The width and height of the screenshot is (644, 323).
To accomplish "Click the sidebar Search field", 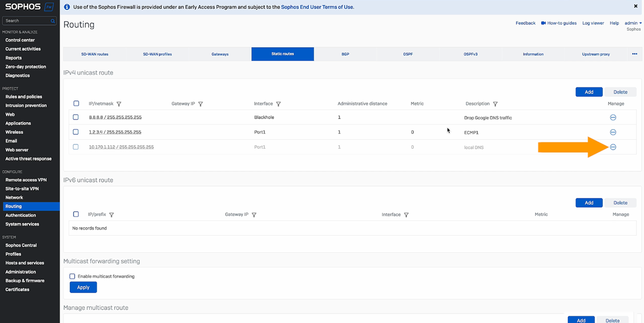I will click(x=27, y=21).
